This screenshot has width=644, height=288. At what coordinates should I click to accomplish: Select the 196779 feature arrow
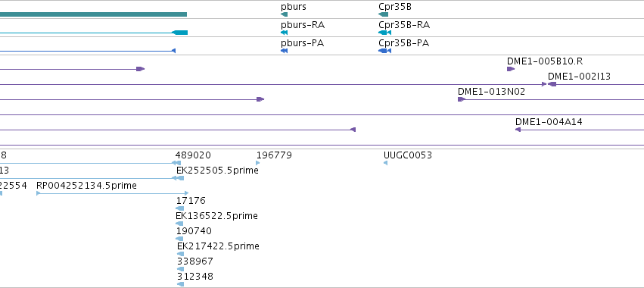click(x=258, y=163)
